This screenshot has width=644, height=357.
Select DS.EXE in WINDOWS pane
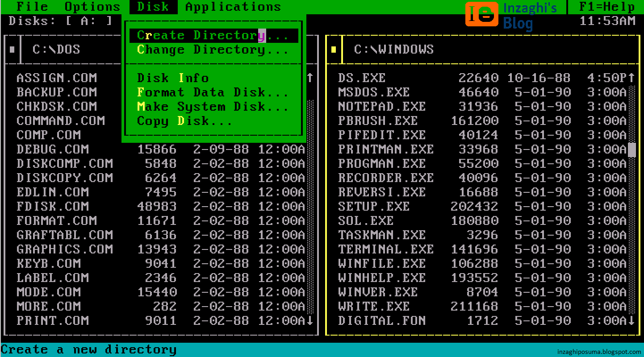482,78
